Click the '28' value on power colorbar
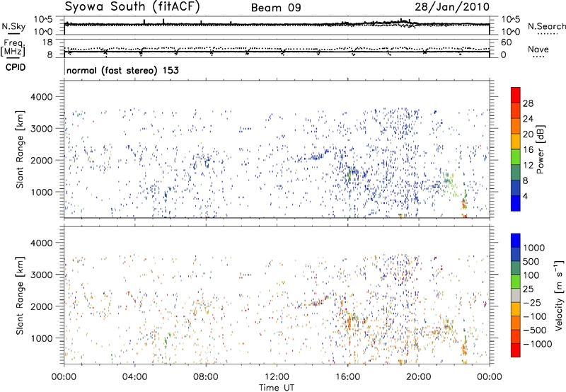 [528, 103]
